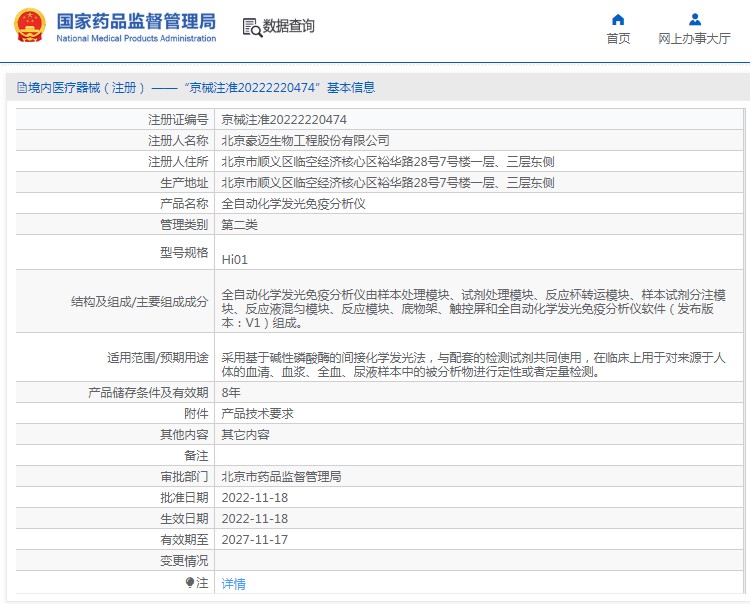Click the 审批部门 label
The width and height of the screenshot is (750, 604).
[x=184, y=477]
